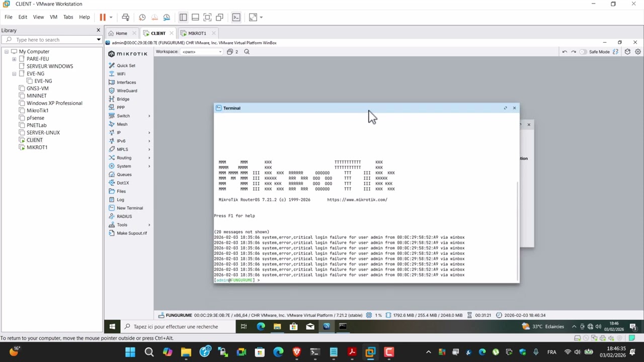Open dropdown arrow next to pause button
644x362 pixels.
111,17
